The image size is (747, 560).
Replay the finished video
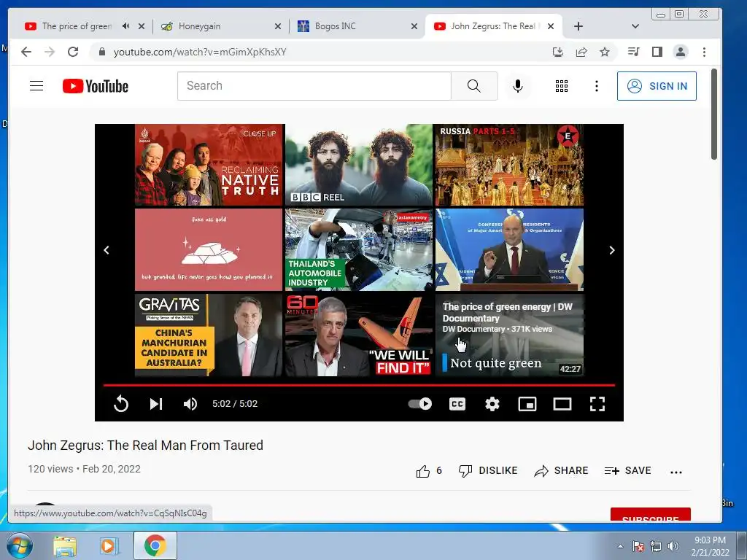121,404
